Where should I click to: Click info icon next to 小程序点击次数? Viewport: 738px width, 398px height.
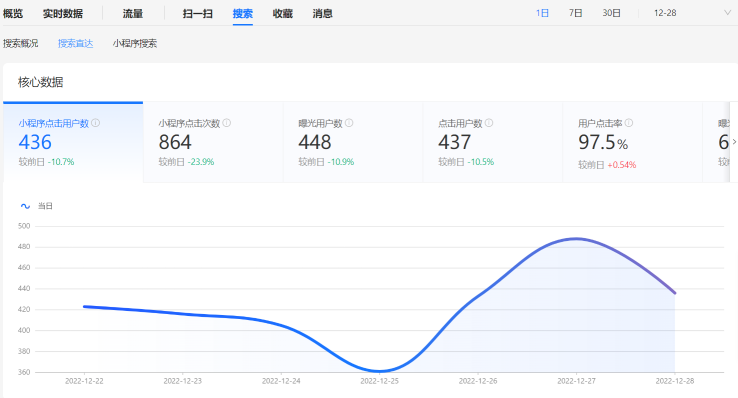tap(226, 123)
